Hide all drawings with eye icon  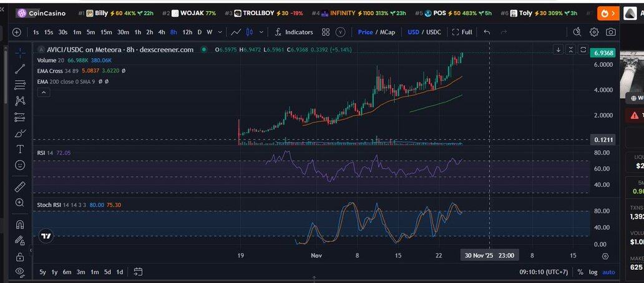(20, 272)
